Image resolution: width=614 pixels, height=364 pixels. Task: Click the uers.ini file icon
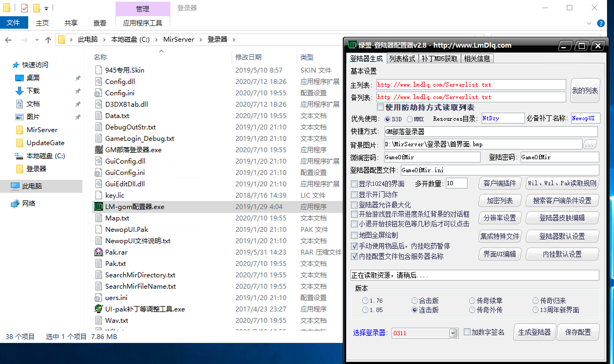point(99,297)
